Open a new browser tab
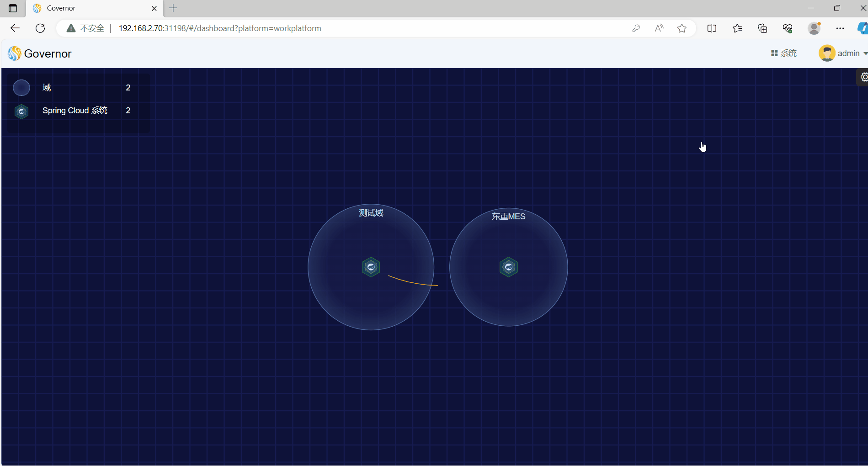 tap(173, 8)
